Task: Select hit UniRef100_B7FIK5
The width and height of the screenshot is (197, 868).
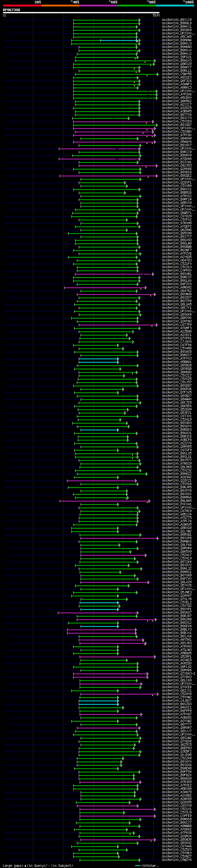Action: [x=176, y=393]
